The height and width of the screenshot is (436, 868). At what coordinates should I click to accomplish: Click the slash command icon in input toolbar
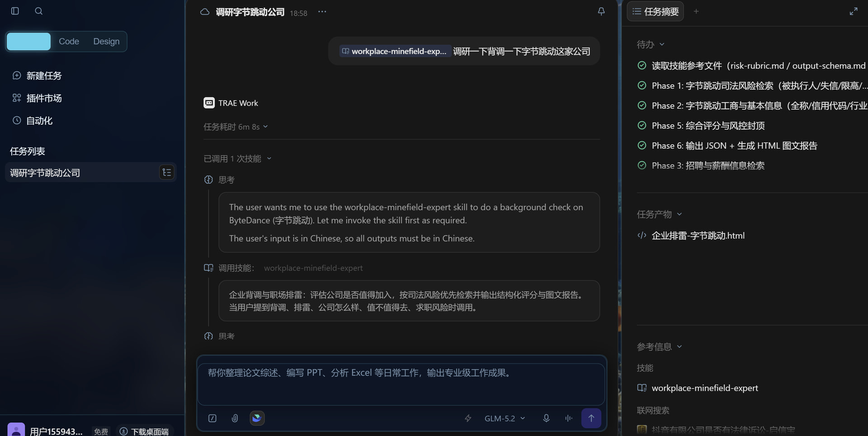click(x=212, y=418)
